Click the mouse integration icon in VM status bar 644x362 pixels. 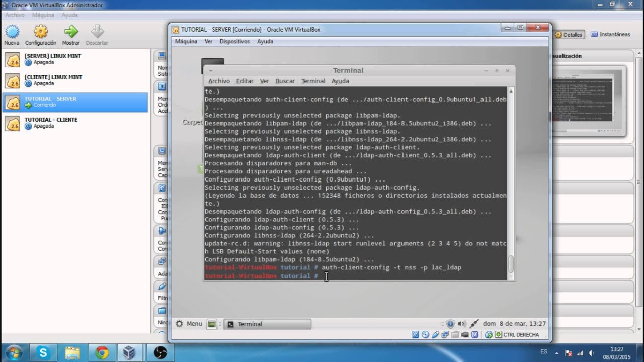[489, 335]
